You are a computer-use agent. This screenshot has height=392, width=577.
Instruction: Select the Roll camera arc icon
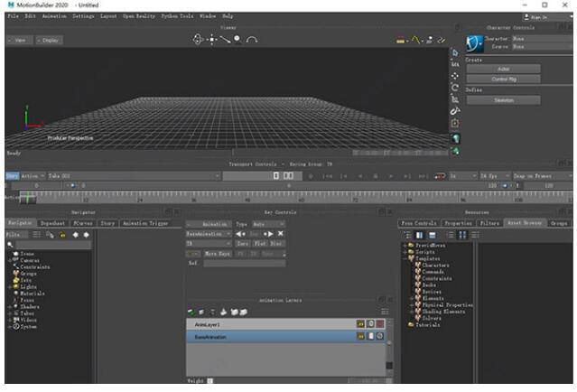pos(252,40)
